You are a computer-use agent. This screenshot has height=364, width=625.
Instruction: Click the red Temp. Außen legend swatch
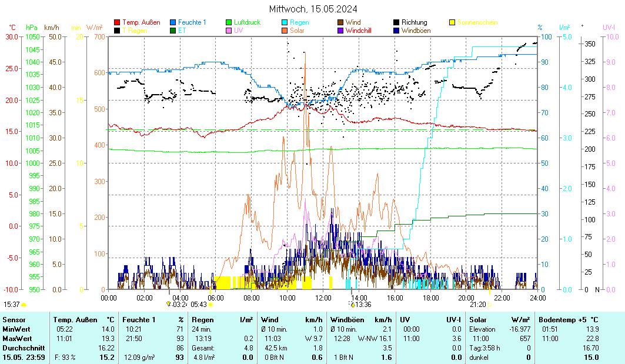pos(117,23)
